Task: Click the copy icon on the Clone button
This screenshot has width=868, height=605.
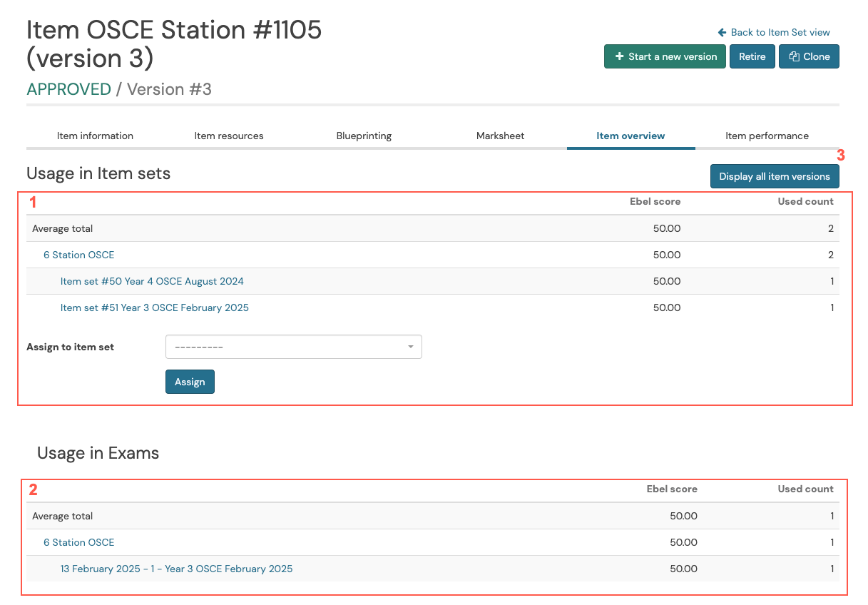Action: (x=794, y=56)
